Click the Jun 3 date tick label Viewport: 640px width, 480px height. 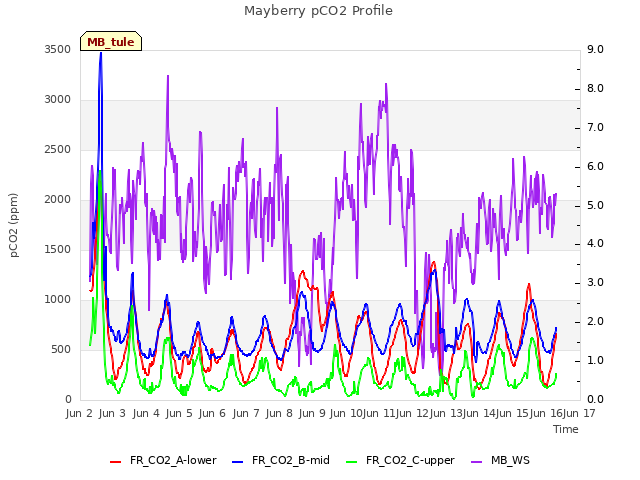[112, 413]
